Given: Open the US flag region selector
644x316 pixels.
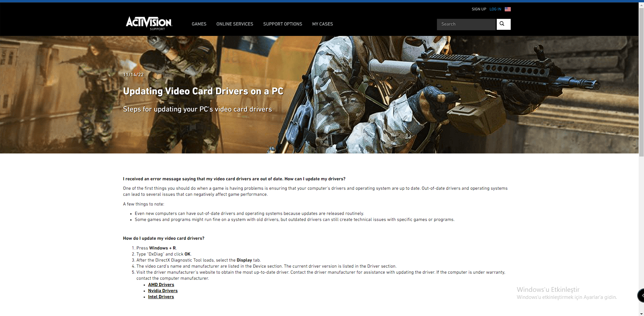Looking at the screenshot, I should [508, 9].
